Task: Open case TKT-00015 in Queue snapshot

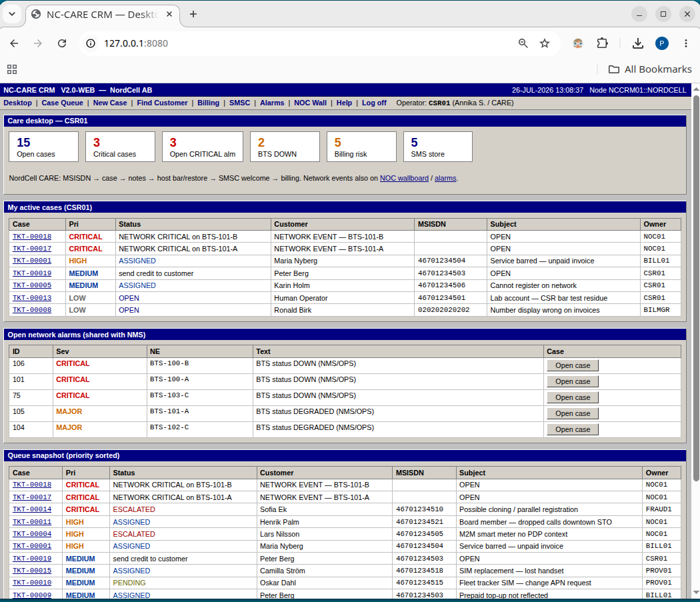Action: 32,571
